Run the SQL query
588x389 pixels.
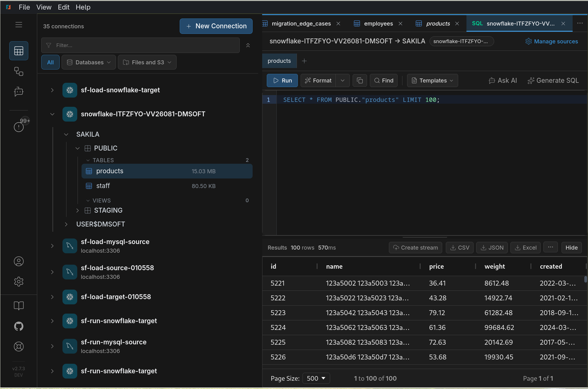pos(282,81)
